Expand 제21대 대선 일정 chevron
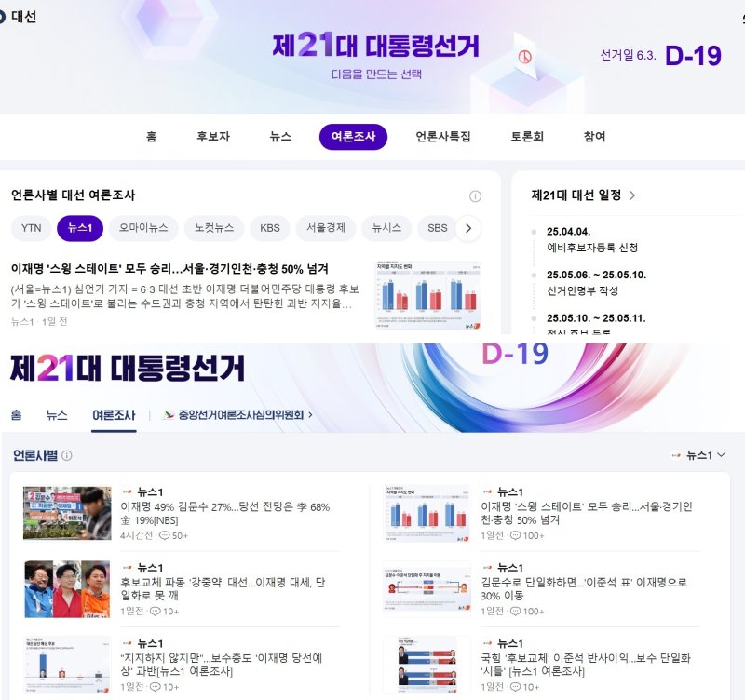 tap(632, 195)
